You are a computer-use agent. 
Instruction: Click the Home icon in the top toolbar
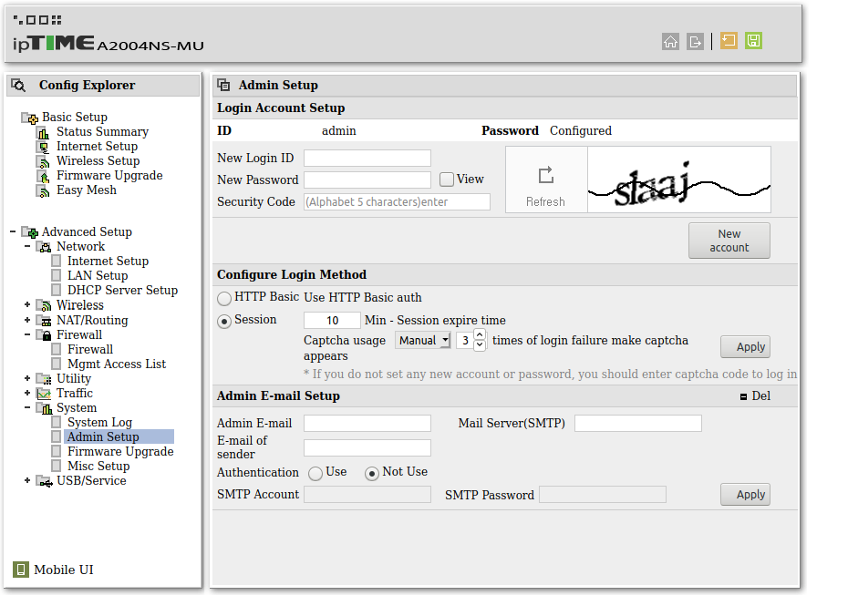670,41
